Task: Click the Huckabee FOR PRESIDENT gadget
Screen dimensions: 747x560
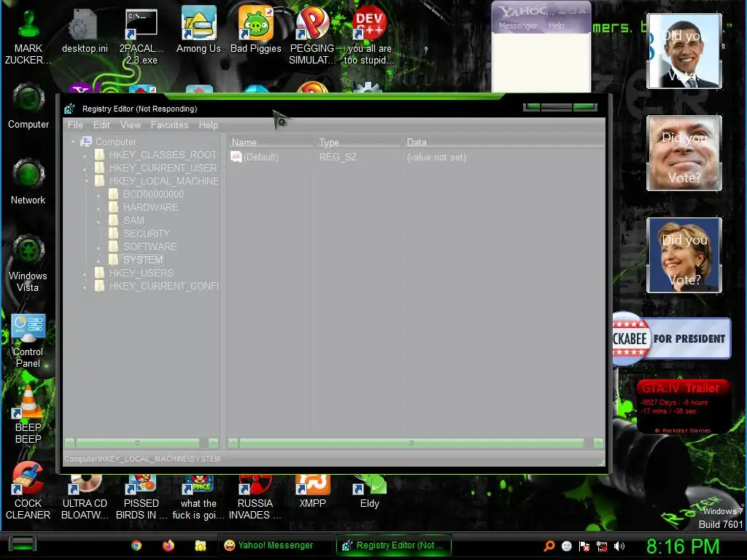Action: (672, 338)
